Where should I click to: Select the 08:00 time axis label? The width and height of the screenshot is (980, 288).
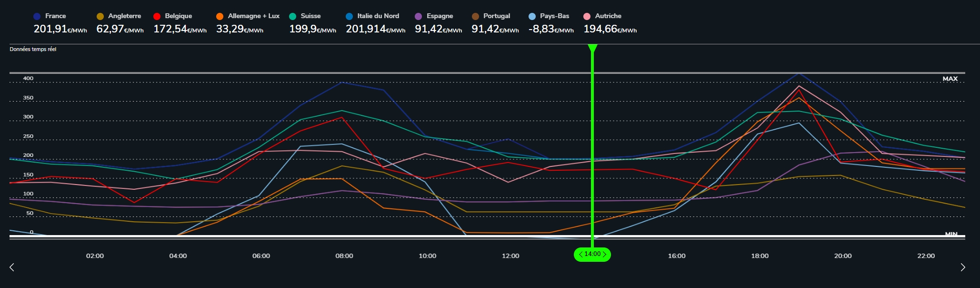[x=344, y=256]
